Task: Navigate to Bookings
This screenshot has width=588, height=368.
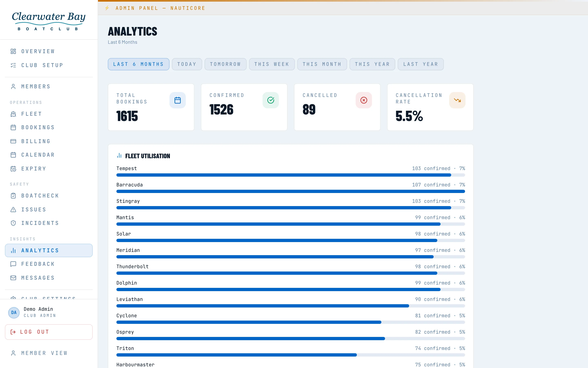Action: pos(49,128)
